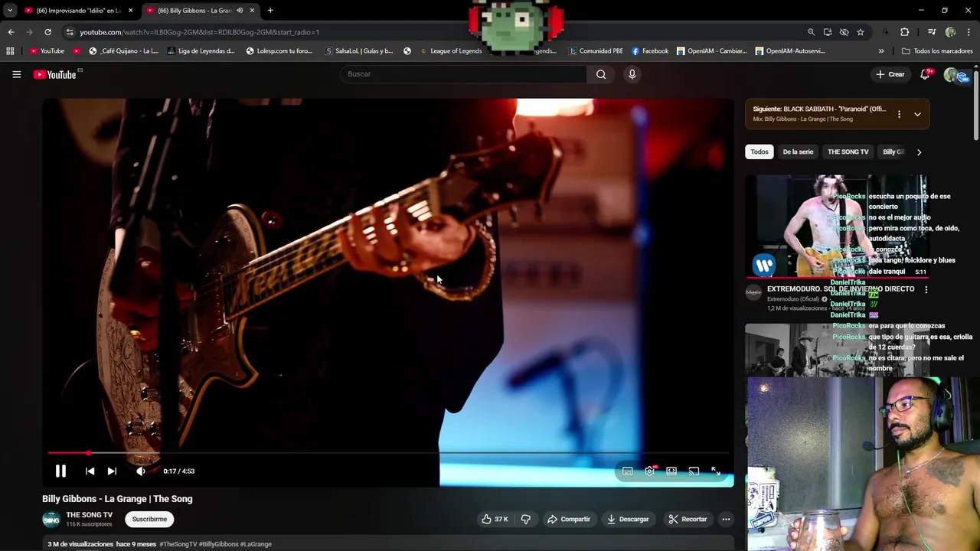Screen dimensions: 980x551
Task: Open media control toolbar icon
Action: click(932, 32)
